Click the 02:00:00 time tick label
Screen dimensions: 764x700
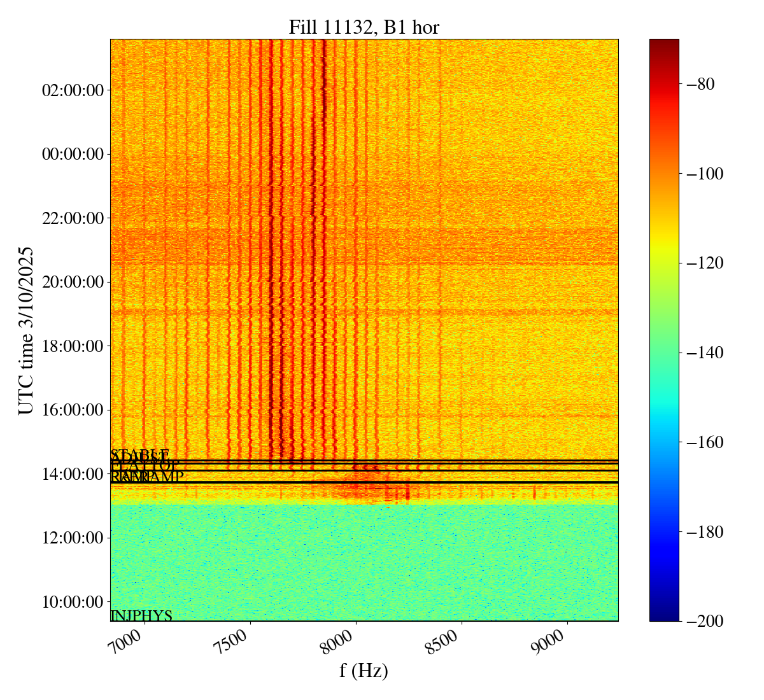(73, 90)
